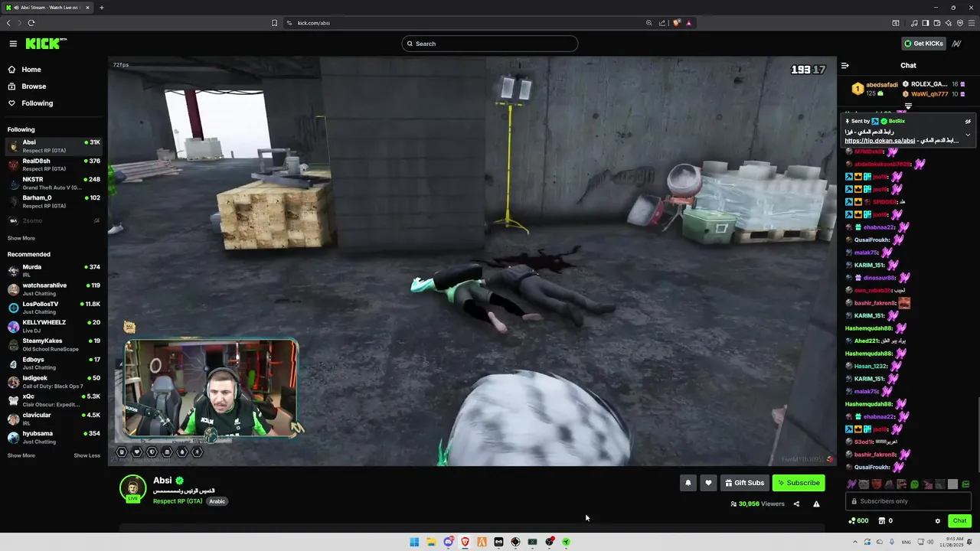Click the KICK logo
Viewport: 980px width, 551px height.
click(x=46, y=44)
